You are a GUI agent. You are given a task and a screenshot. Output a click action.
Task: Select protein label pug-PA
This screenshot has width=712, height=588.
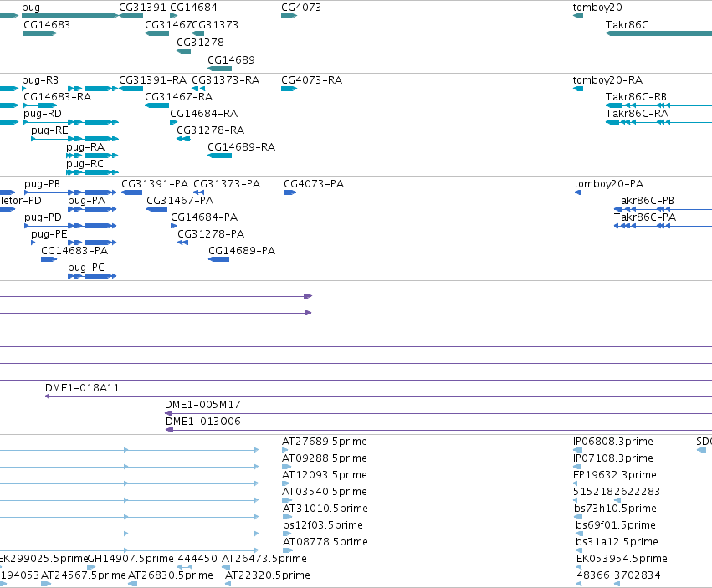click(87, 201)
